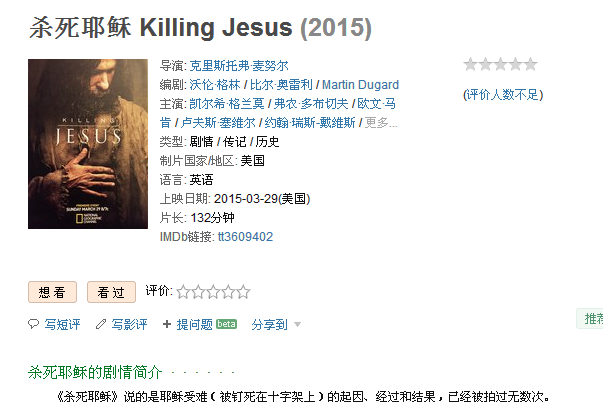Click the plus icon before 提问题

click(167, 324)
